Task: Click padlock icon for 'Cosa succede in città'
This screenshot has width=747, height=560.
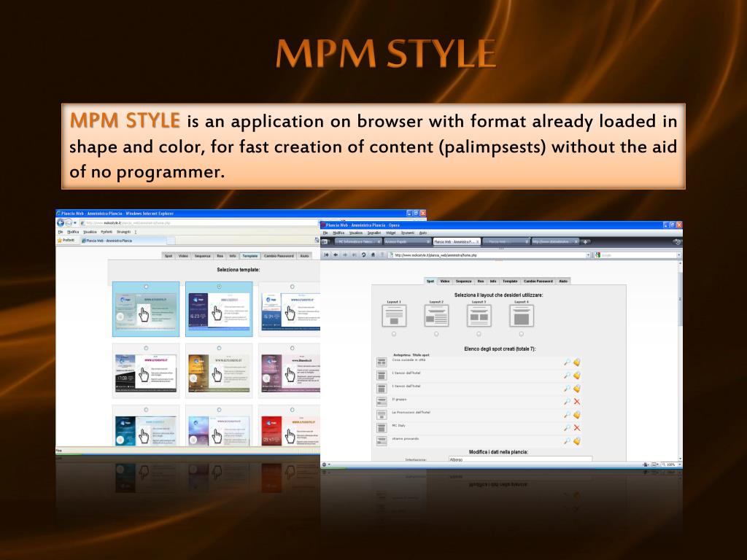Action: pos(577,362)
